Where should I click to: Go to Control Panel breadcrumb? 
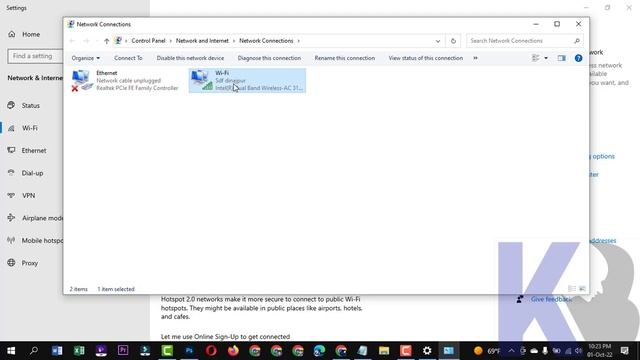(x=149, y=41)
